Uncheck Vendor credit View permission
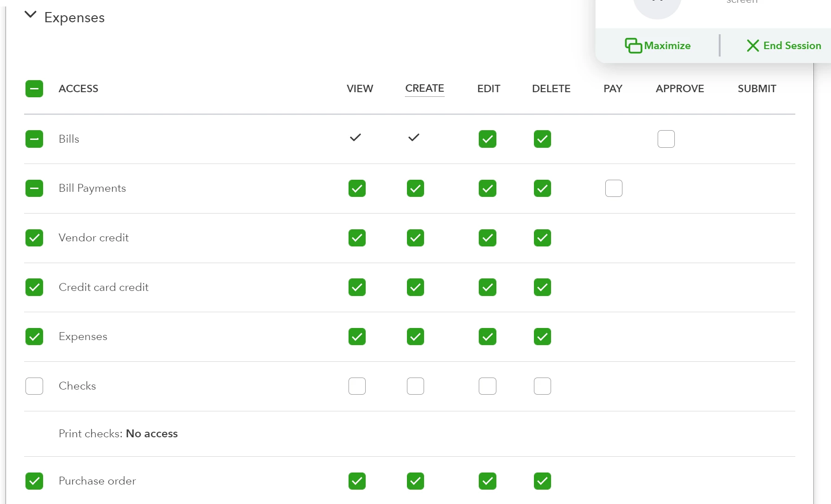This screenshot has width=831, height=504. 357,238
